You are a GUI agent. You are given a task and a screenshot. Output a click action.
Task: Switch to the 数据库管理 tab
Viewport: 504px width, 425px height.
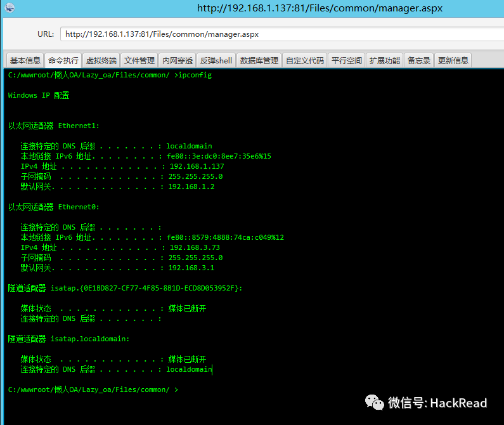pos(259,60)
